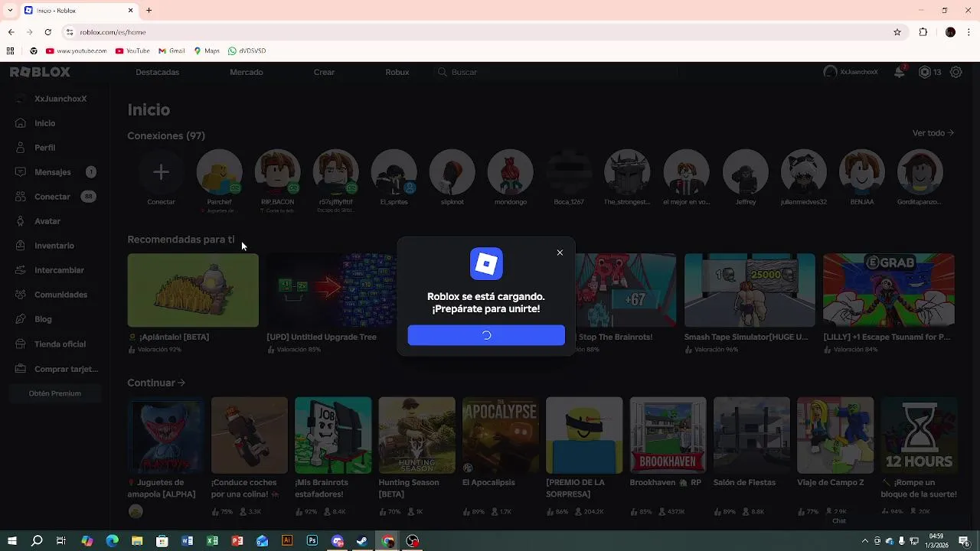Open El_sprites friend avatar
Screen dimensions: 980x551
click(x=394, y=172)
